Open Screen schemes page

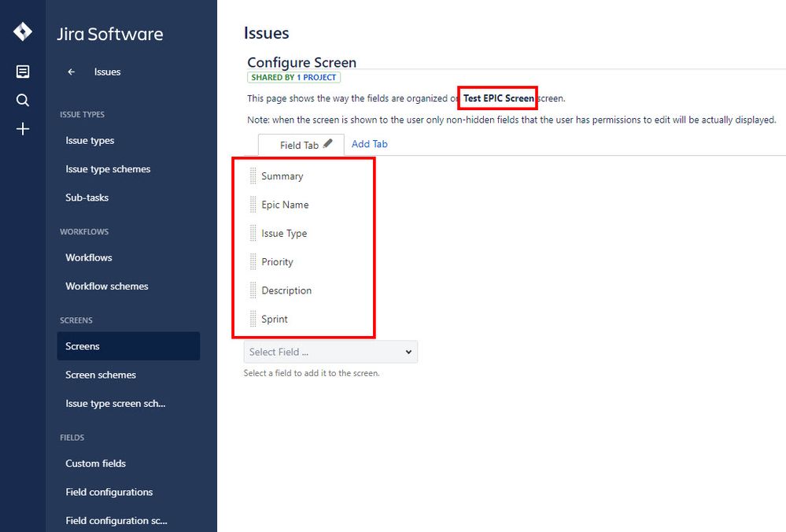[x=100, y=375]
